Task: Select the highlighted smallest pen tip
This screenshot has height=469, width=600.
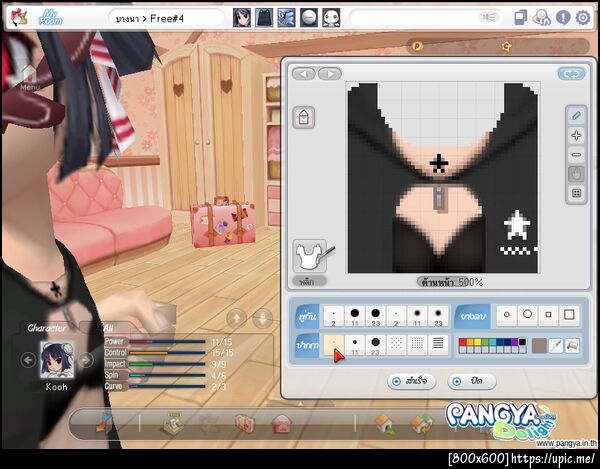Action: [334, 345]
